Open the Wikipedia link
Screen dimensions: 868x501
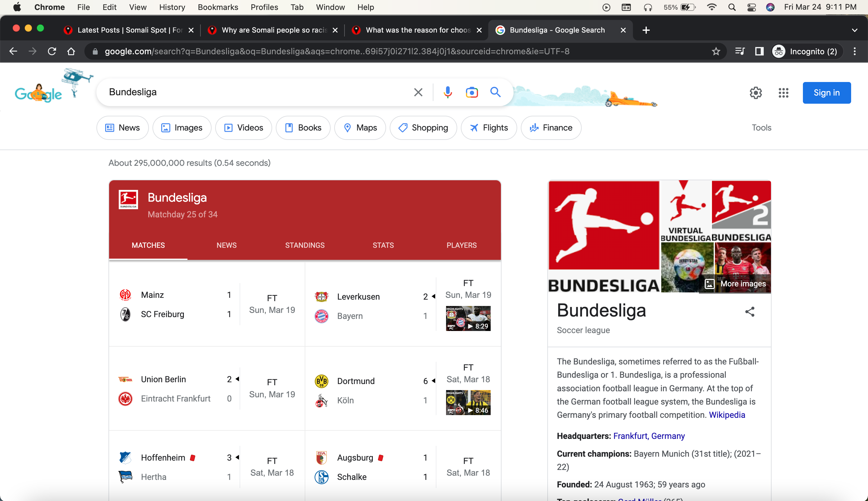tap(727, 415)
